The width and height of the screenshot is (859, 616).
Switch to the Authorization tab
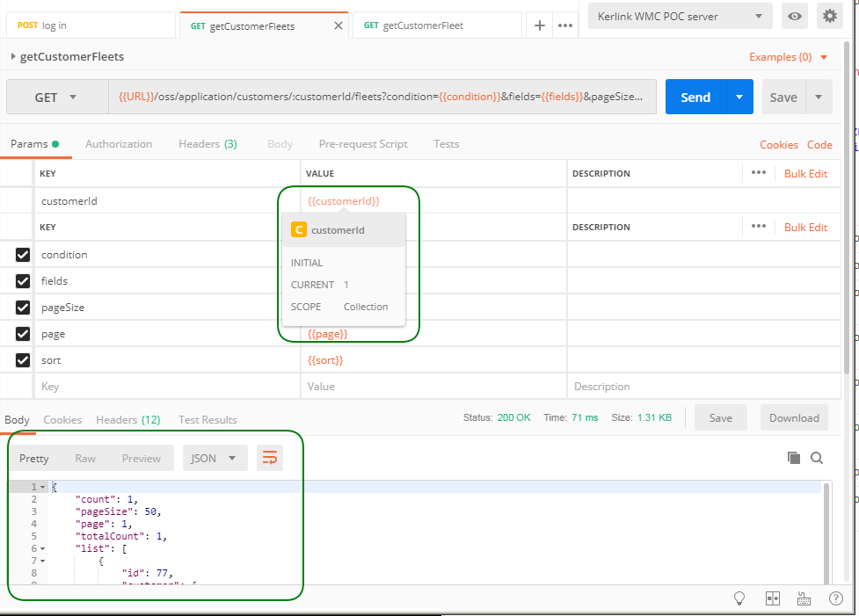point(119,144)
